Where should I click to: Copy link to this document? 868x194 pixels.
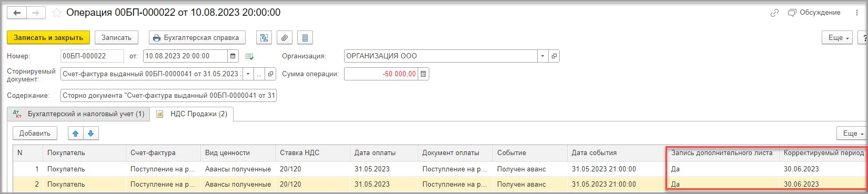774,13
